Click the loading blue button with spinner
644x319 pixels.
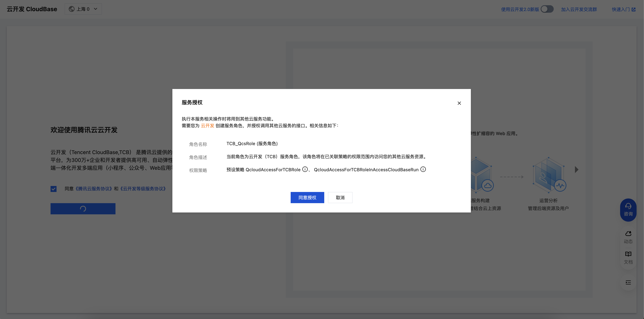pyautogui.click(x=83, y=209)
